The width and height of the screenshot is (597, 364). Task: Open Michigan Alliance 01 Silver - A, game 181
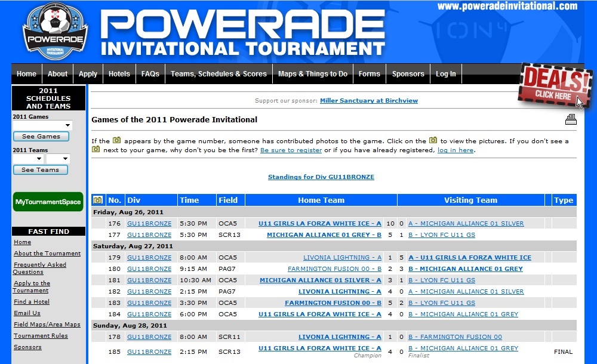(321, 280)
